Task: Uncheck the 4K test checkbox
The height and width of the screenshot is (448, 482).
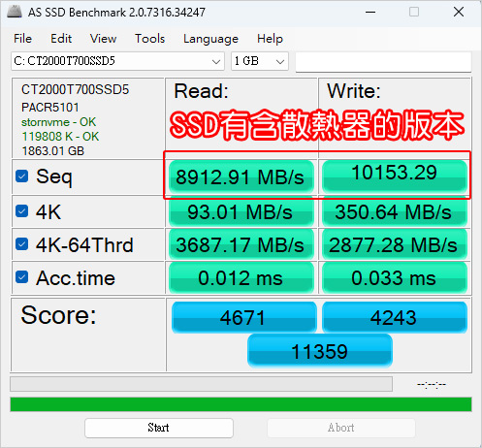Action: point(22,211)
